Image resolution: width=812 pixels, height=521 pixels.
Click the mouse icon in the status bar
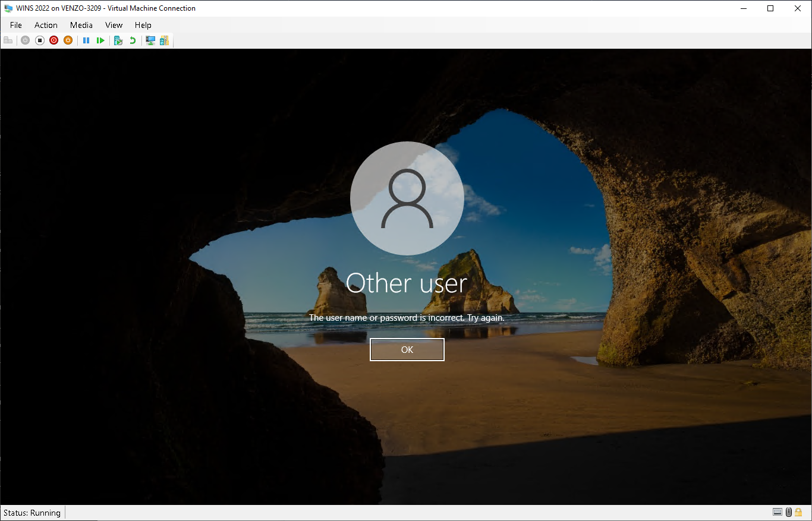[788, 512]
